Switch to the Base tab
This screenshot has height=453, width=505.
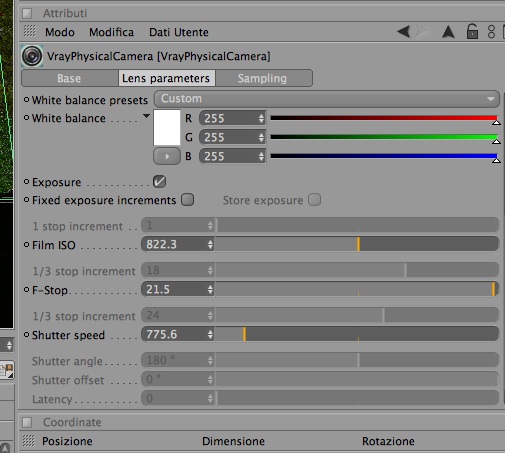coord(69,78)
